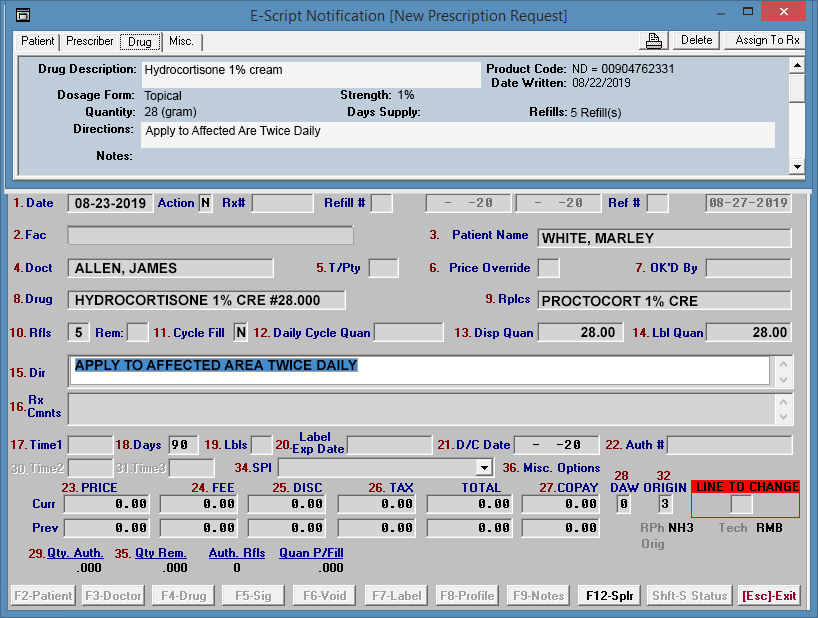The height and width of the screenshot is (618, 818).
Task: Click the Patient Name field
Action: [664, 238]
